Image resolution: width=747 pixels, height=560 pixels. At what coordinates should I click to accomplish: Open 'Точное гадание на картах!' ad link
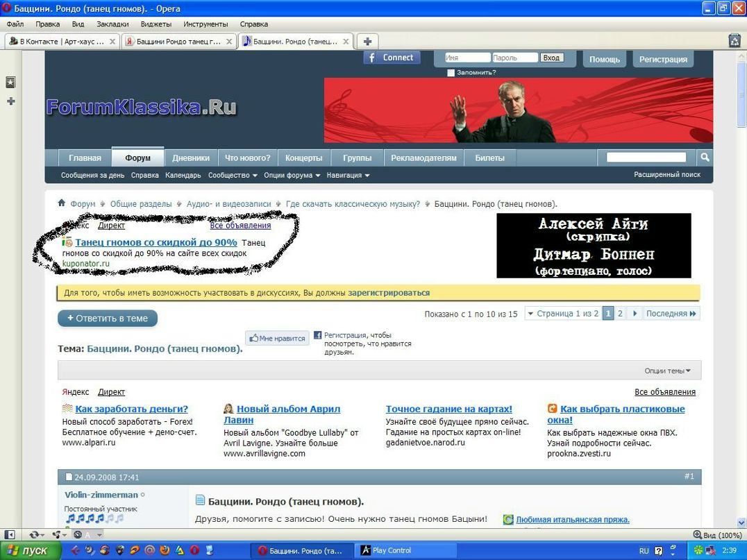[x=448, y=409]
